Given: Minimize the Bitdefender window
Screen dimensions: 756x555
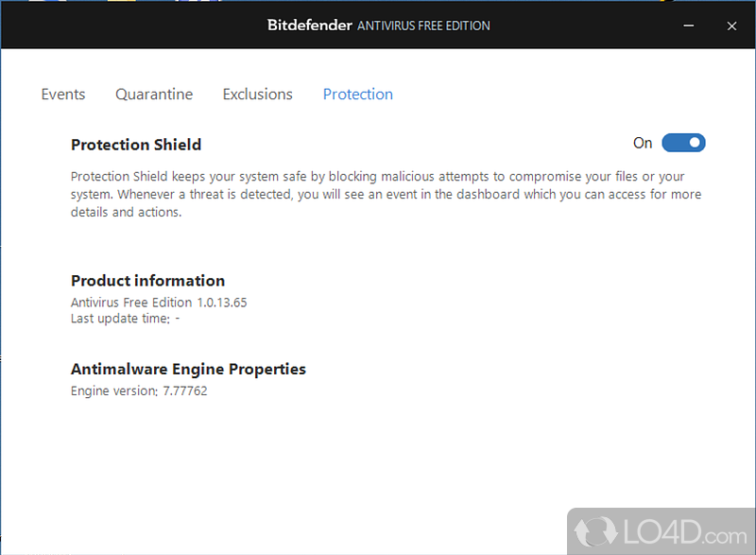Looking at the screenshot, I should (x=689, y=26).
